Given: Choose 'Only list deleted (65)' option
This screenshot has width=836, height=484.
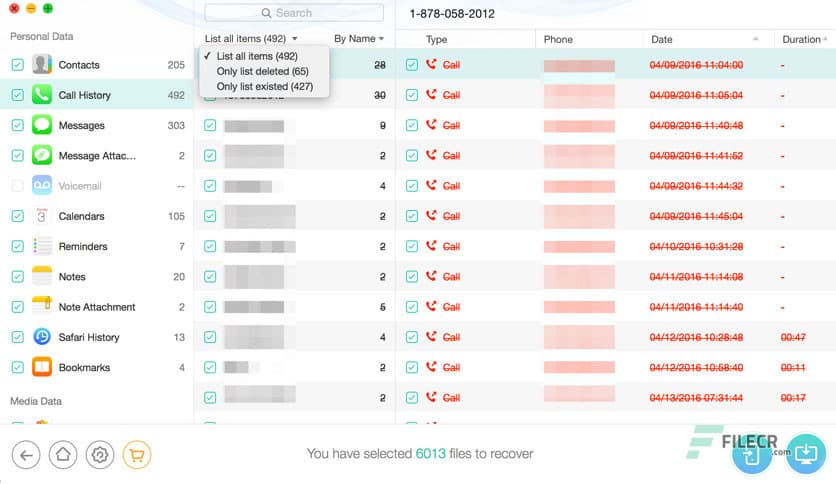Looking at the screenshot, I should pyautogui.click(x=262, y=71).
